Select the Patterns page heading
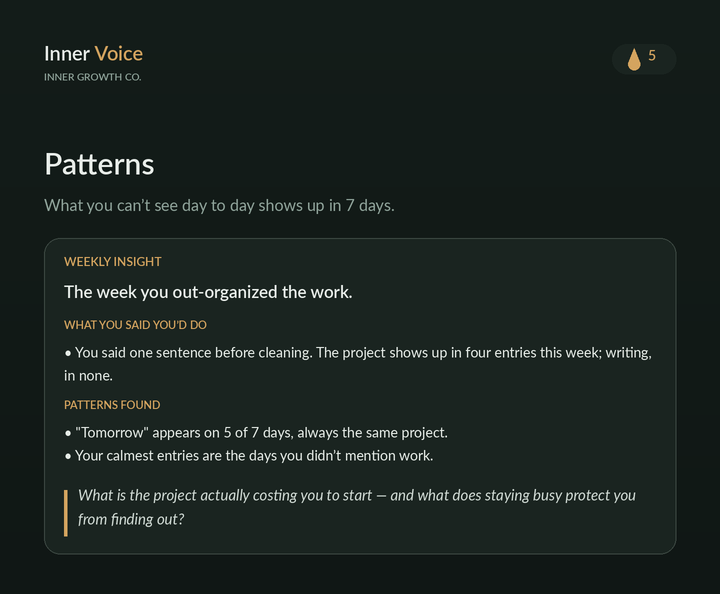The height and width of the screenshot is (594, 720). tap(99, 164)
